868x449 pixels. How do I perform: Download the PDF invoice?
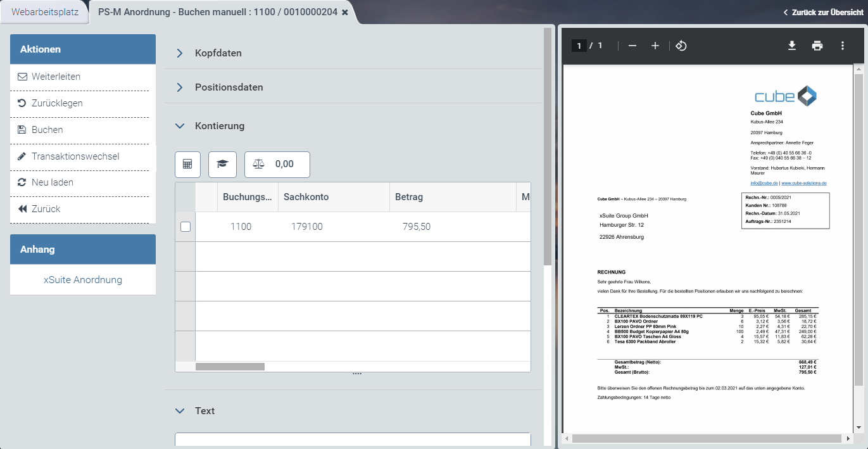point(791,46)
